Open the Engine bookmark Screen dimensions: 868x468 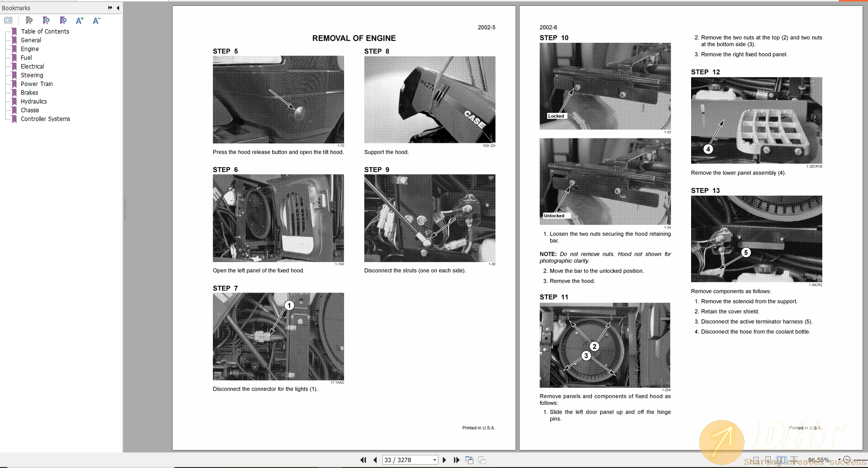coord(30,49)
